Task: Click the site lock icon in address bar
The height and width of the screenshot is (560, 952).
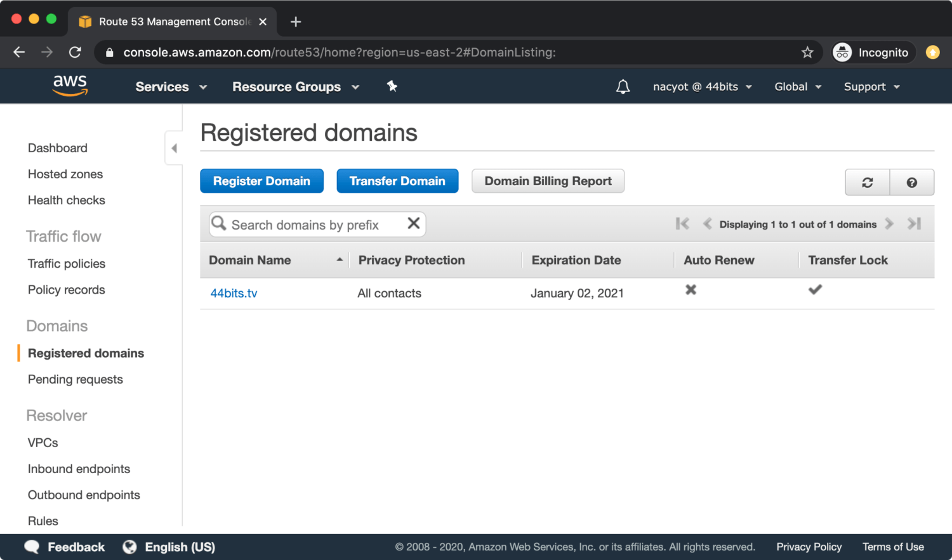Action: point(109,53)
